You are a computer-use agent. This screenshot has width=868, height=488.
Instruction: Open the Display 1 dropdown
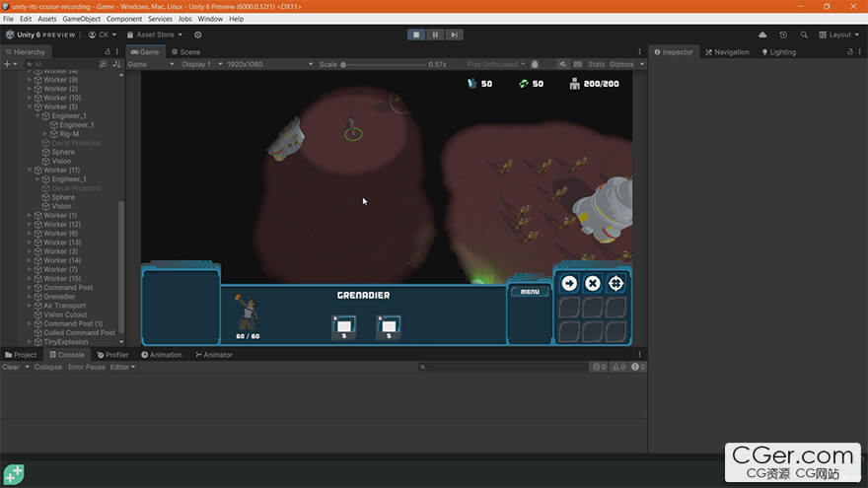pos(201,64)
